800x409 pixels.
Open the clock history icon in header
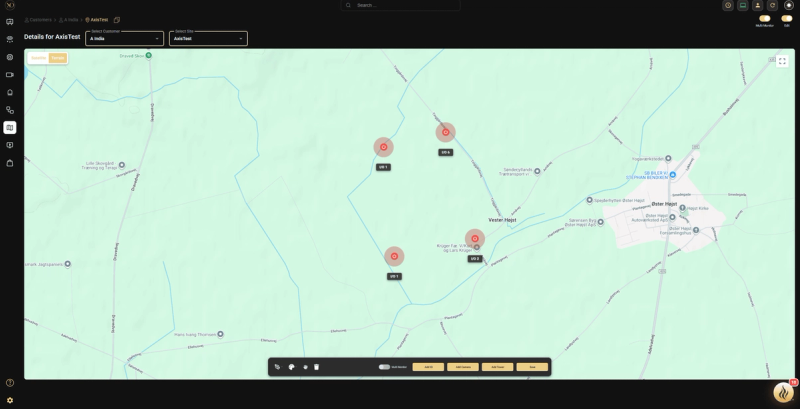pos(728,5)
